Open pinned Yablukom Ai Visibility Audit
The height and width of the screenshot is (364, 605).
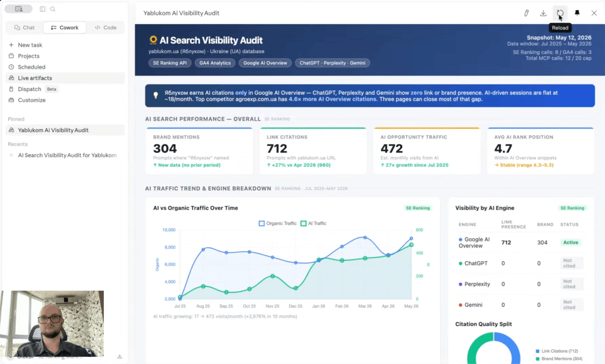tap(65, 130)
